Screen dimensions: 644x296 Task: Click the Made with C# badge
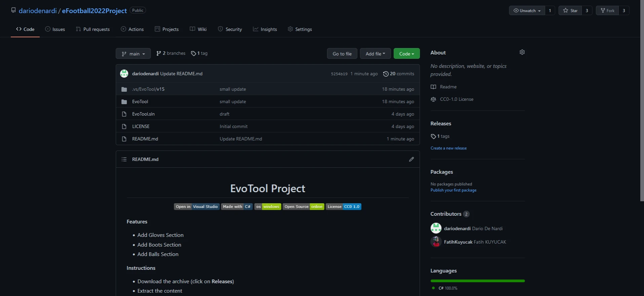coord(237,207)
